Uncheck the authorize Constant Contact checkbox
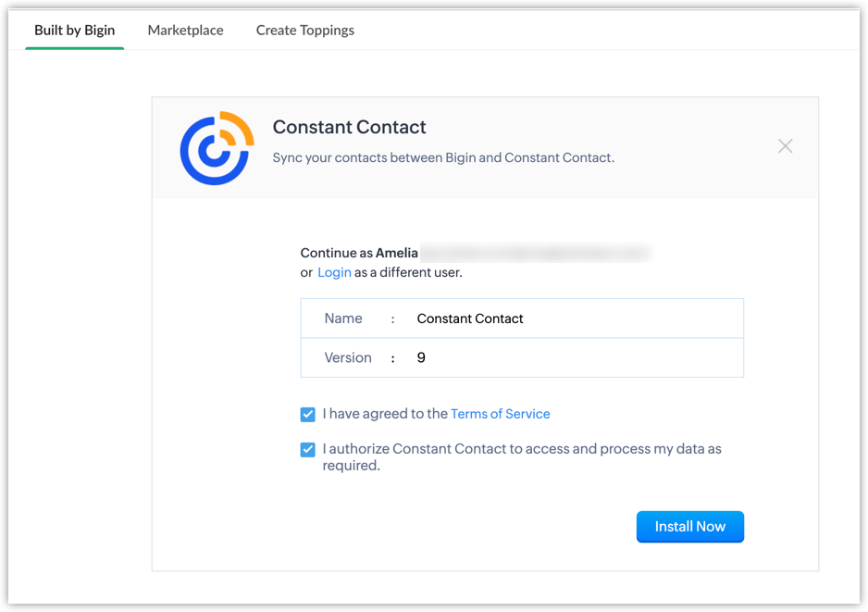This screenshot has width=868, height=612. tap(308, 450)
